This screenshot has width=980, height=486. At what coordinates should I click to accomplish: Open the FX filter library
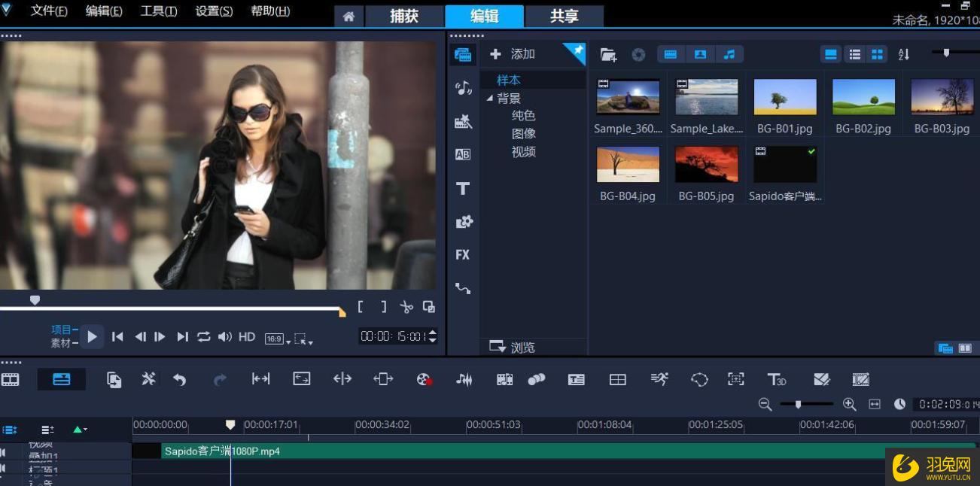coord(463,255)
